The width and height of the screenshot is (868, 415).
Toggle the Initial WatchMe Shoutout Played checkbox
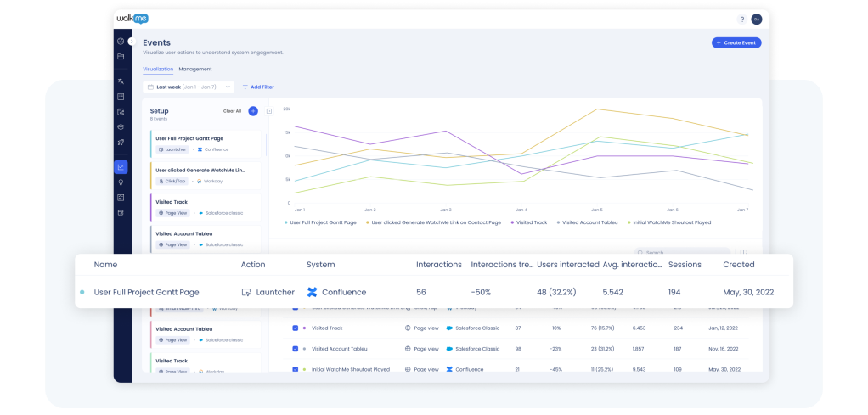pyautogui.click(x=296, y=369)
